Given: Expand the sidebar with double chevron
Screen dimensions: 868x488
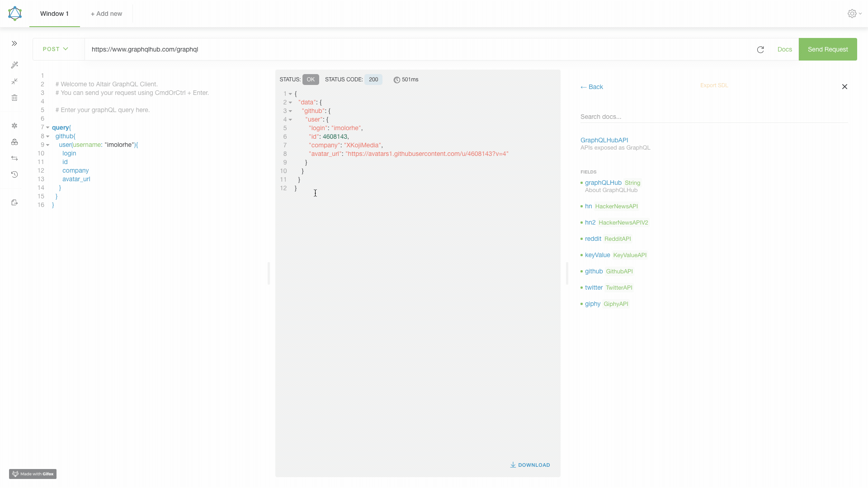Looking at the screenshot, I should pyautogui.click(x=14, y=43).
